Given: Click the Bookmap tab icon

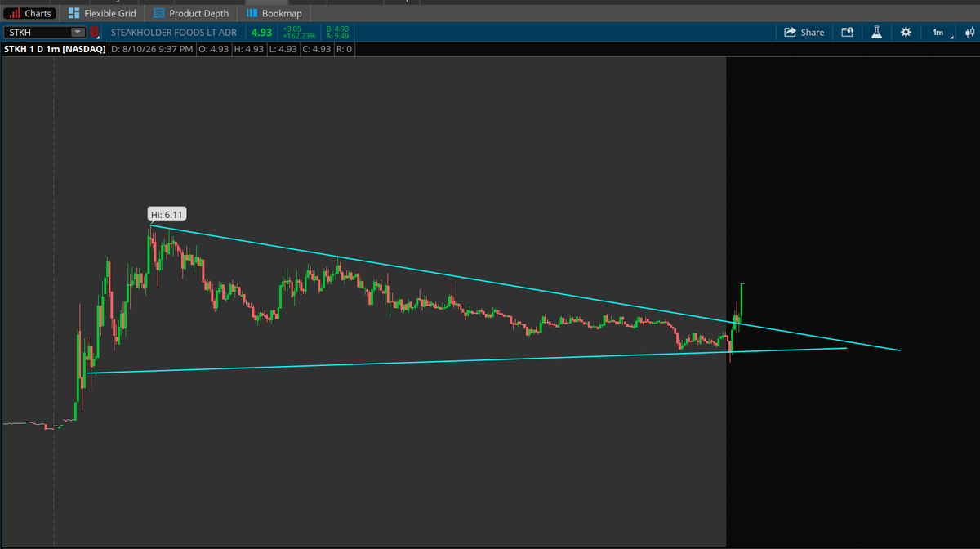Looking at the screenshot, I should point(252,13).
